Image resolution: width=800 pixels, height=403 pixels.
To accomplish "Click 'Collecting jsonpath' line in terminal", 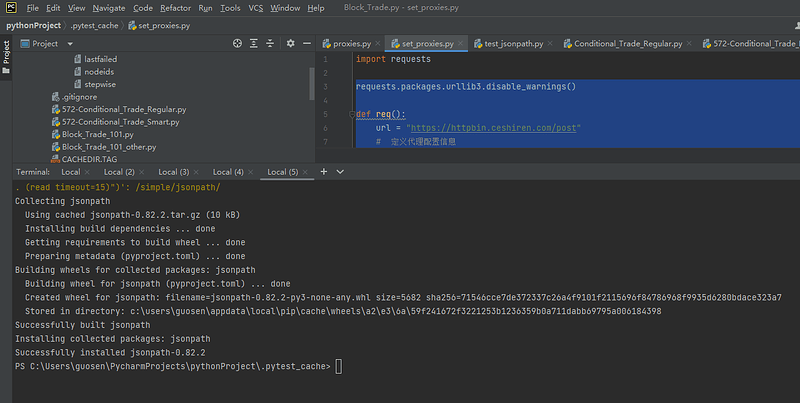I will [62, 201].
